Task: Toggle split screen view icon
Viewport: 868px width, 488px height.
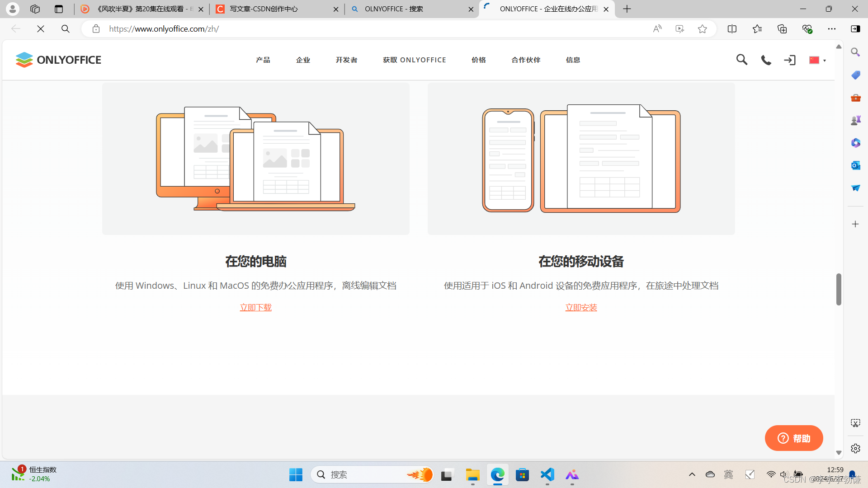Action: [732, 29]
